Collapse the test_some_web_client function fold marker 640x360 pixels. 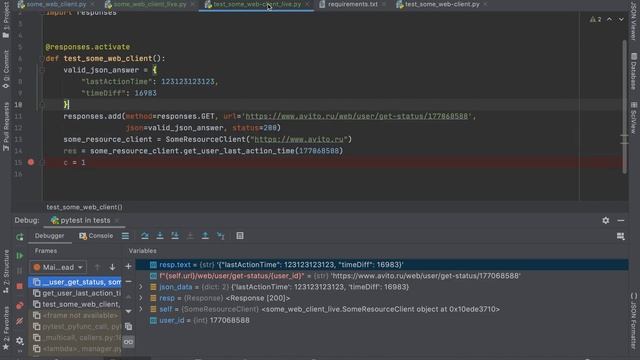(x=42, y=58)
